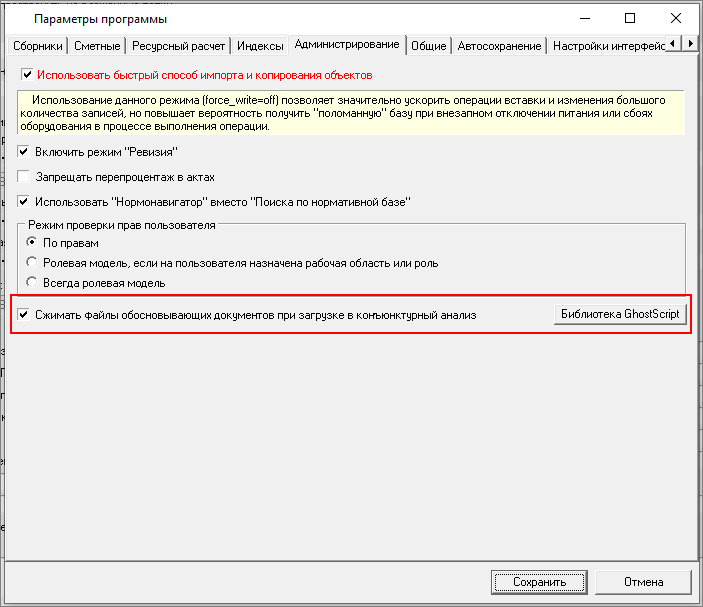This screenshot has height=607, width=703.
Task: Select the По правам radio option
Action: [x=32, y=243]
